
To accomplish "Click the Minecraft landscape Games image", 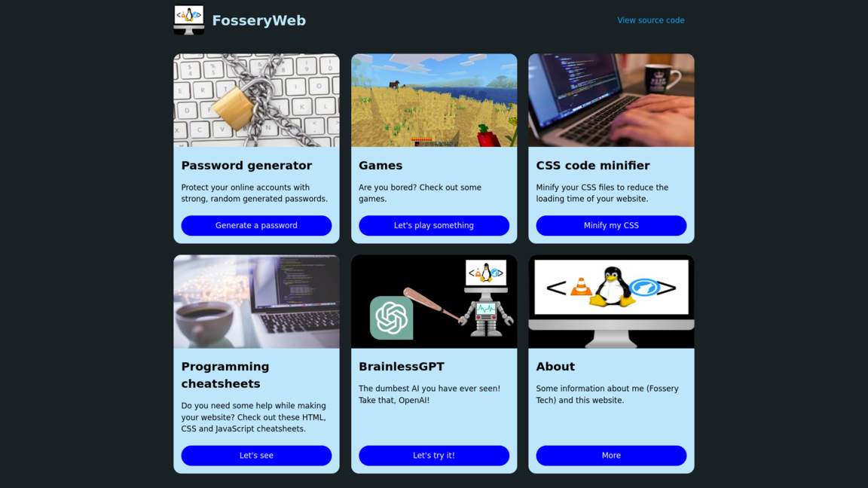I will pos(434,100).
